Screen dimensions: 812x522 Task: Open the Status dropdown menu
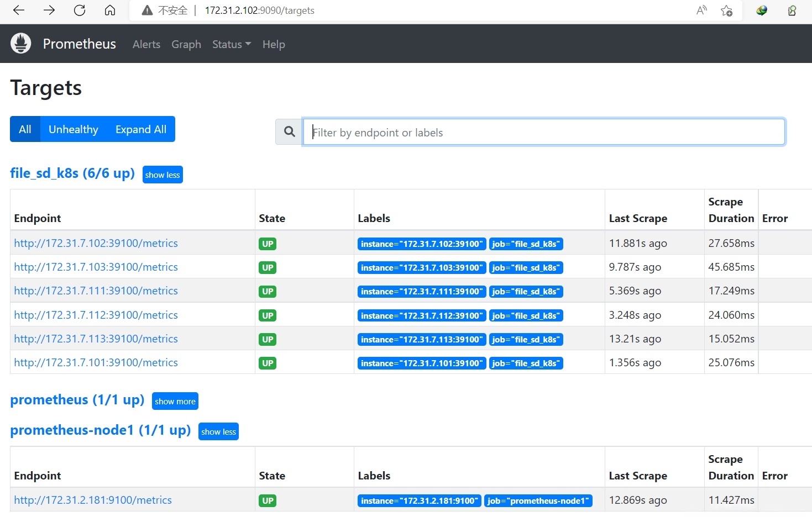pyautogui.click(x=231, y=44)
